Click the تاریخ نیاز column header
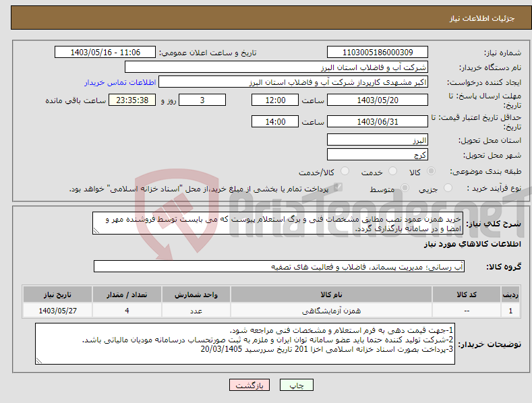The image size is (532, 403). (58, 294)
